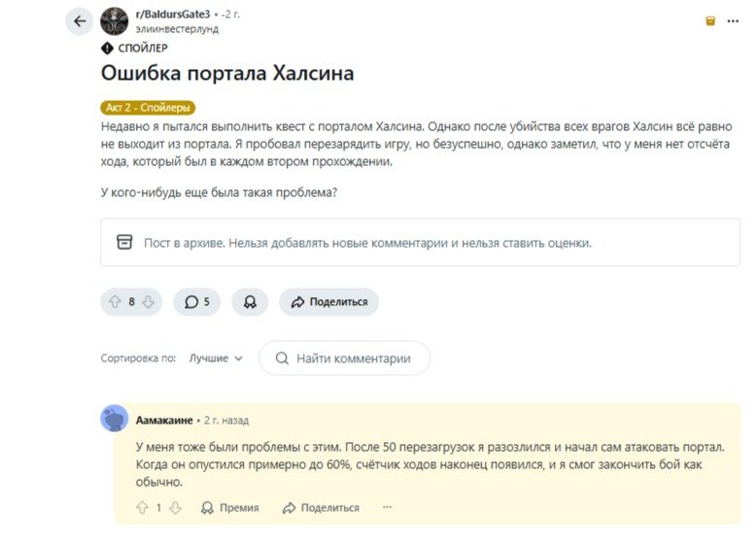Screen dimensions: 756x543
Task: Share the post via Поделиться button
Action: click(x=328, y=302)
